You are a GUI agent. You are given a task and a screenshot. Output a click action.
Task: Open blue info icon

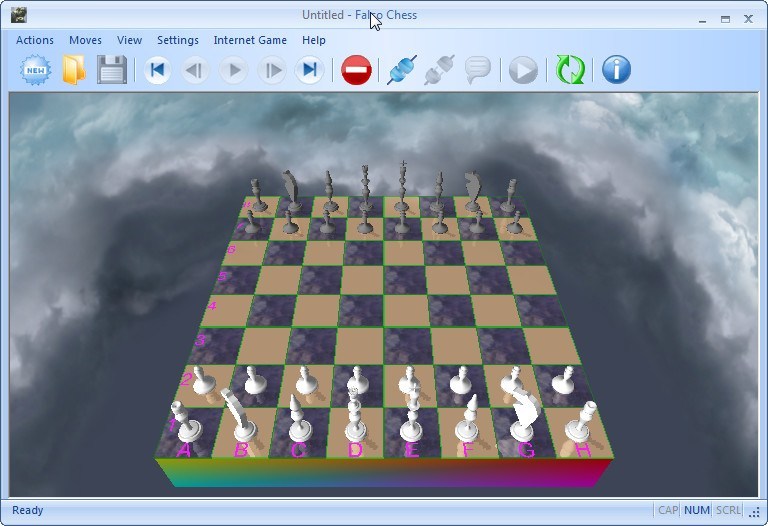(616, 70)
